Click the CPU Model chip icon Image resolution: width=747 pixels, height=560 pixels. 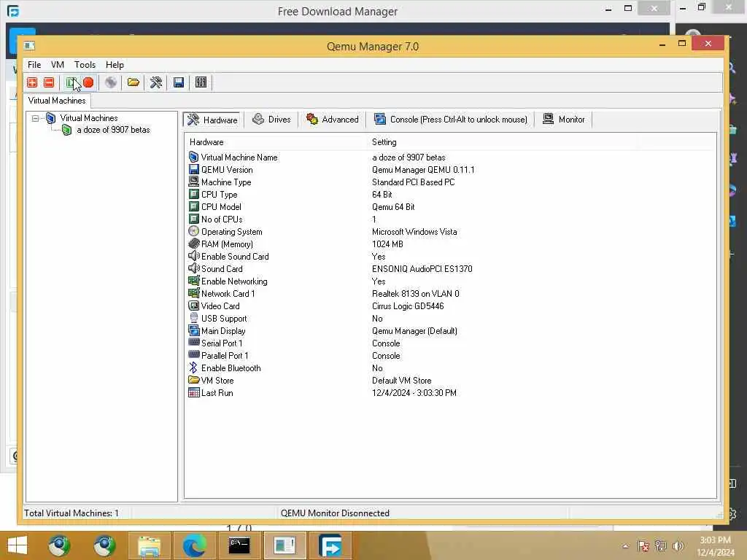pyautogui.click(x=193, y=206)
